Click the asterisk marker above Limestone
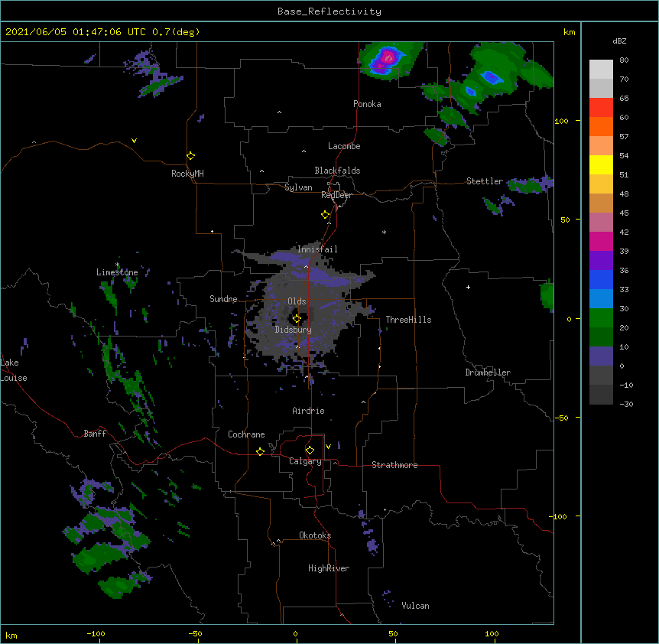 click(117, 265)
